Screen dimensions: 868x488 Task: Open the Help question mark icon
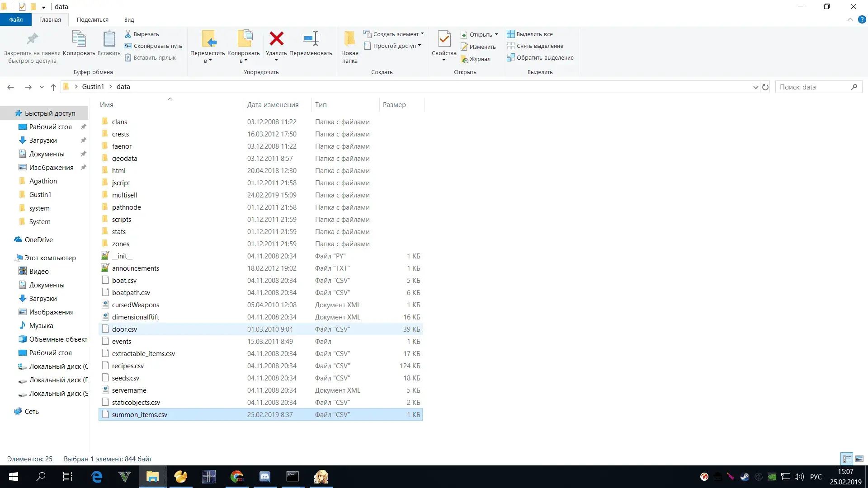862,19
